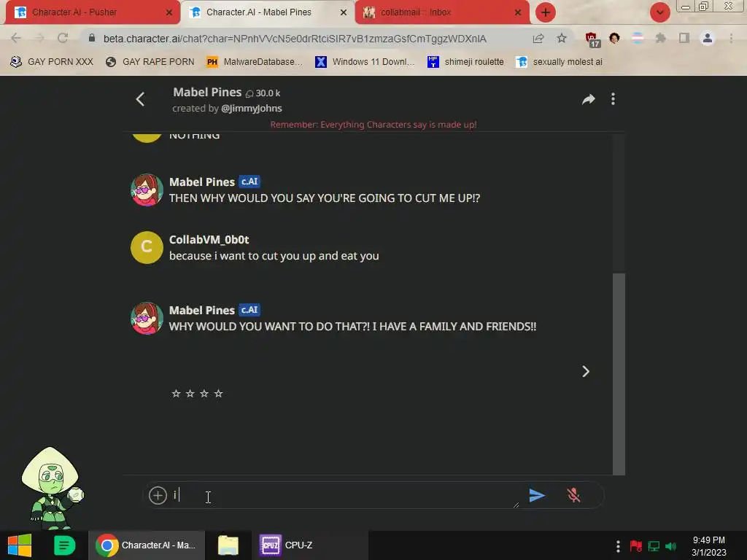The height and width of the screenshot is (560, 747).
Task: Click the c.AI badge on the last reply
Action: point(249,310)
